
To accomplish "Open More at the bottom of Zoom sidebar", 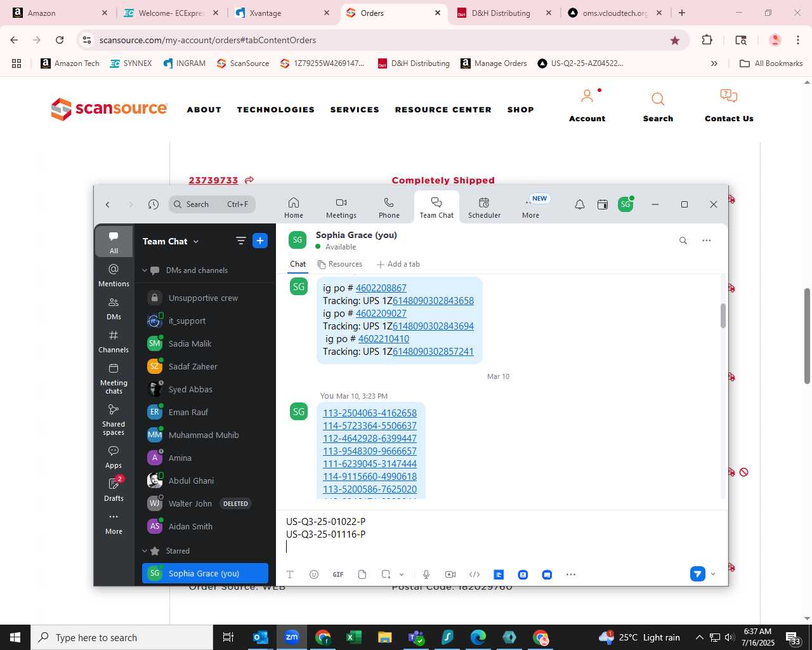I will pos(114,523).
